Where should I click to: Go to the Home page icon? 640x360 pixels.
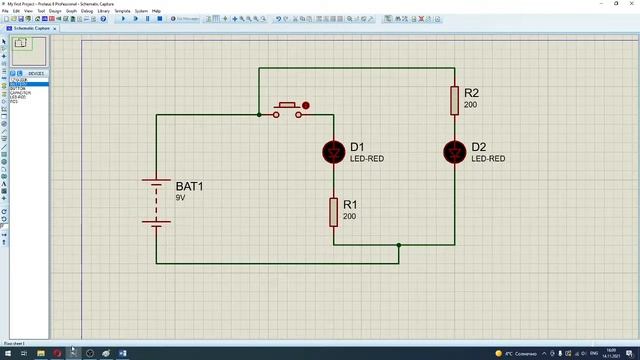[x=37, y=19]
